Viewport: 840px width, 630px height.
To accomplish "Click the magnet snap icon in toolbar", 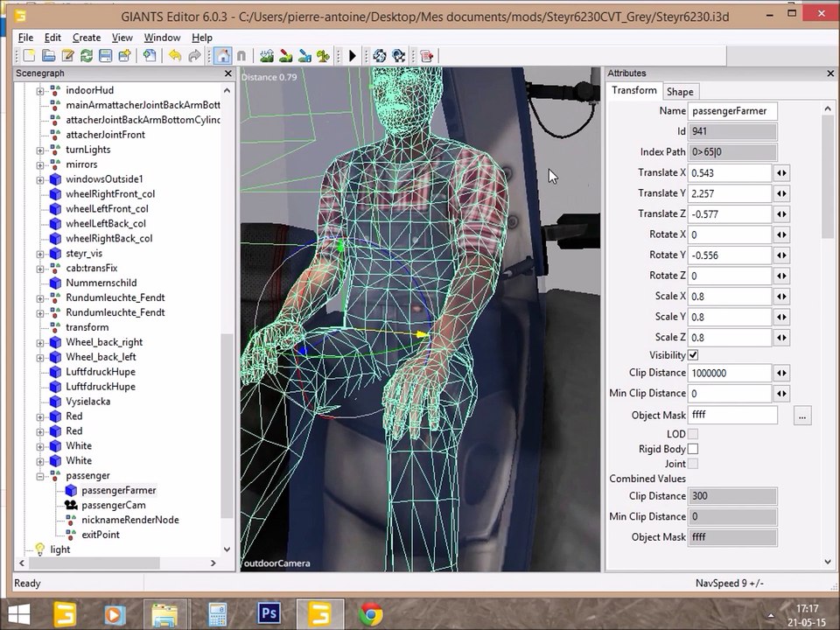I will tap(241, 56).
